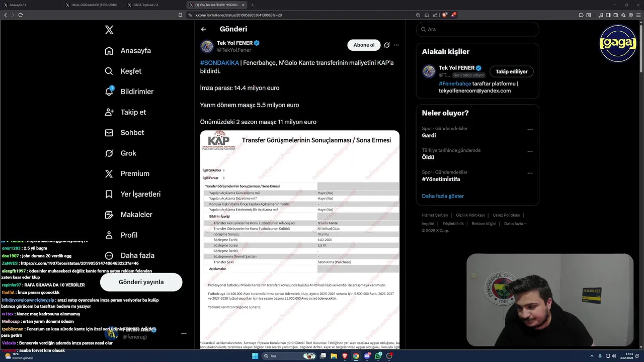Viewport: 644px width, 362px height.
Task: Open Discord from taskbar
Action: coord(367,356)
